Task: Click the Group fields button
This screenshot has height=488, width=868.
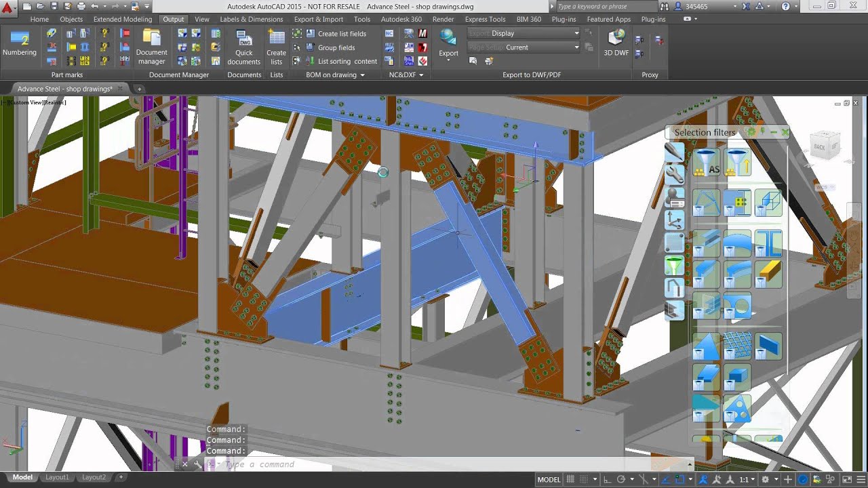Action: (331, 47)
